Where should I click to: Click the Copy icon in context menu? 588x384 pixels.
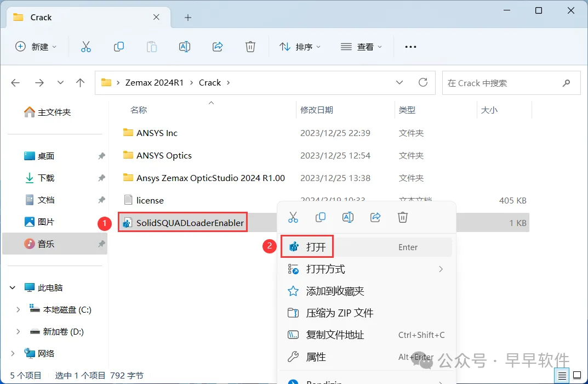(320, 217)
